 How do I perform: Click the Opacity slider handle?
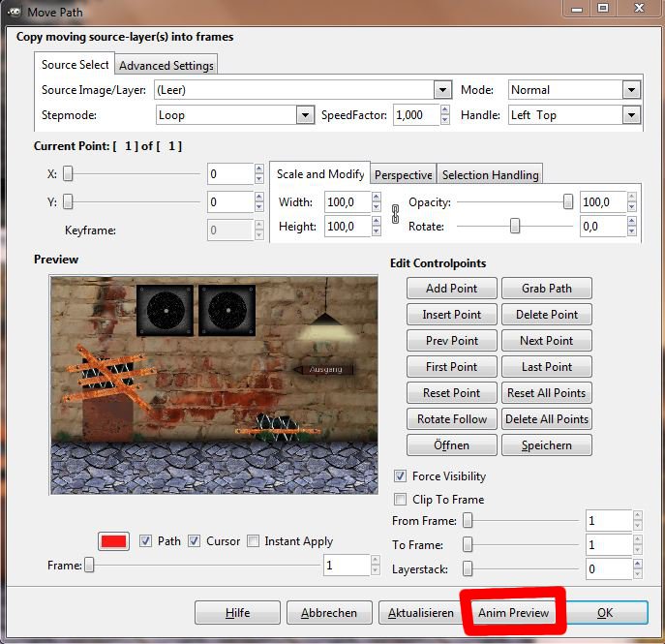pos(568,202)
